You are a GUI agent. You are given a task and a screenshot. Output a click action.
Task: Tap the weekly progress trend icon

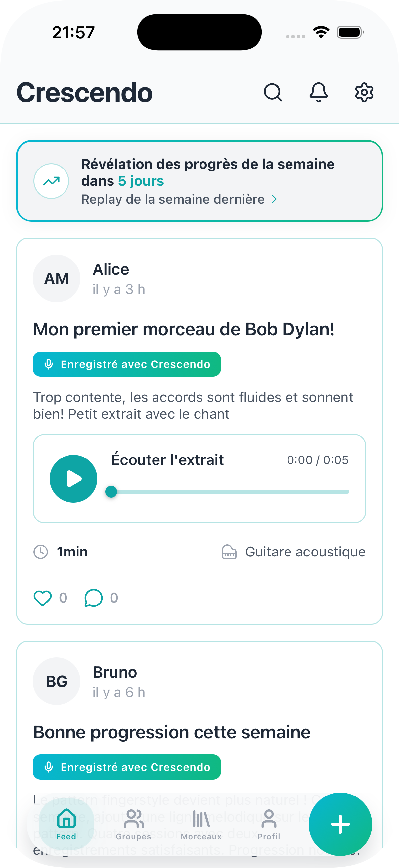[x=51, y=181]
